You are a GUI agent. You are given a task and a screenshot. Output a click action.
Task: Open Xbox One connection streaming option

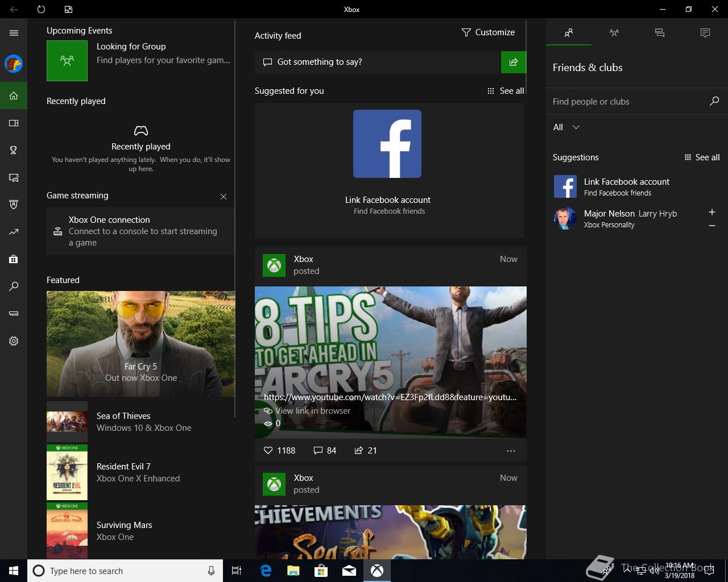click(140, 231)
